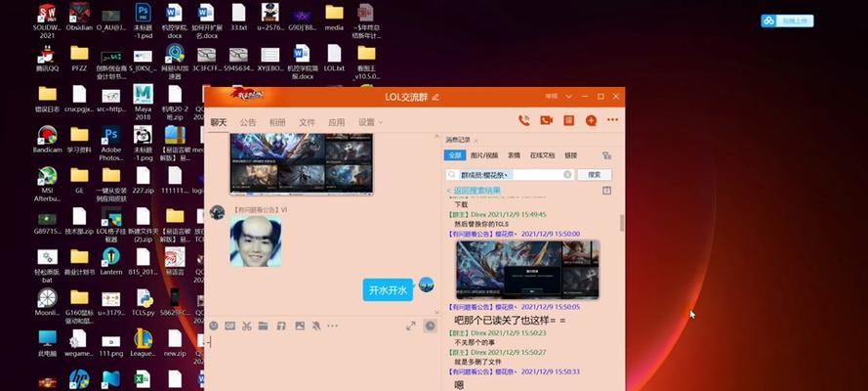Select the Obsidian desktop icon

click(x=79, y=17)
